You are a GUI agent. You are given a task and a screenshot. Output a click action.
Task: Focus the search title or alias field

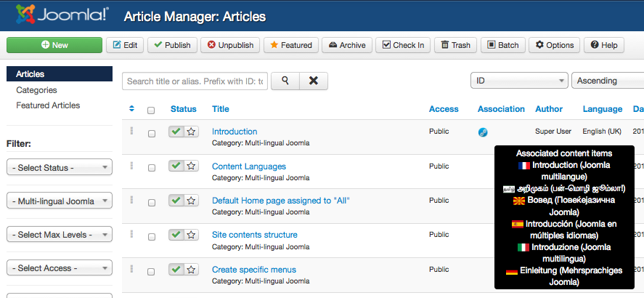click(195, 81)
